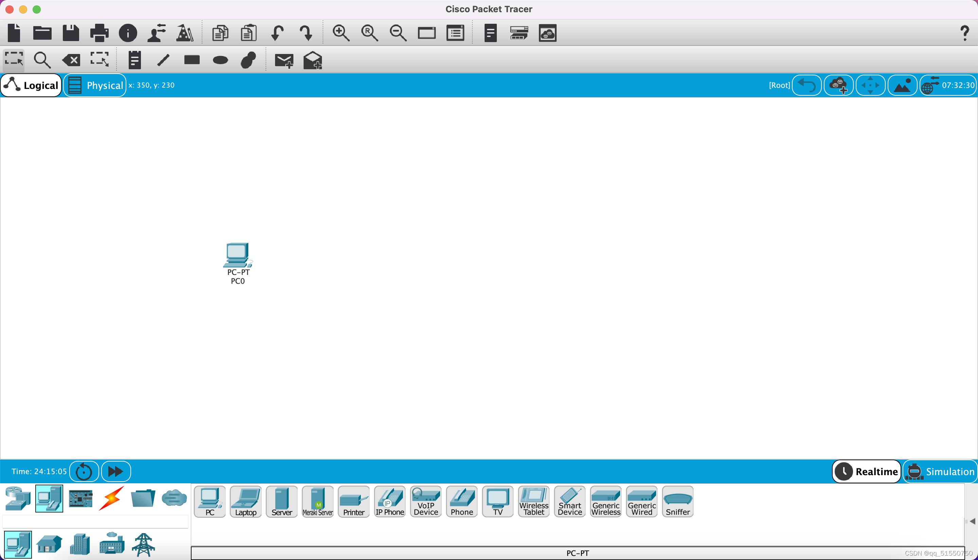978x560 pixels.
Task: Zoom in on the workspace
Action: pyautogui.click(x=341, y=33)
